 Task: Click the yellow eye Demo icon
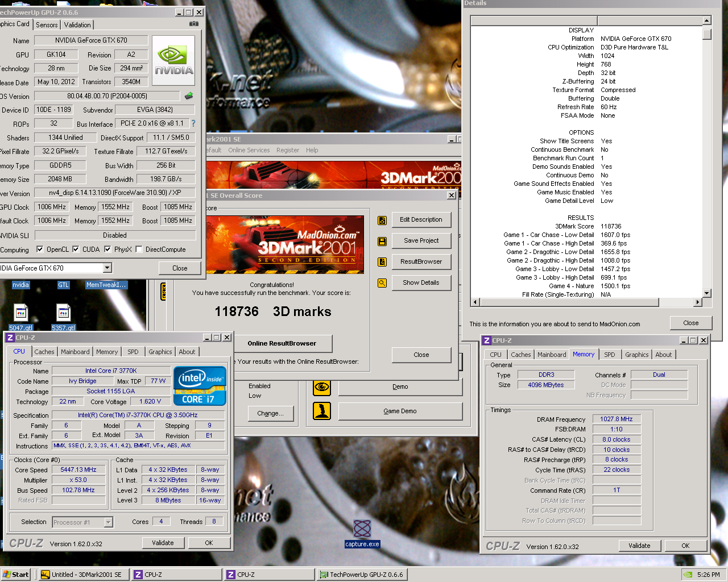322,387
